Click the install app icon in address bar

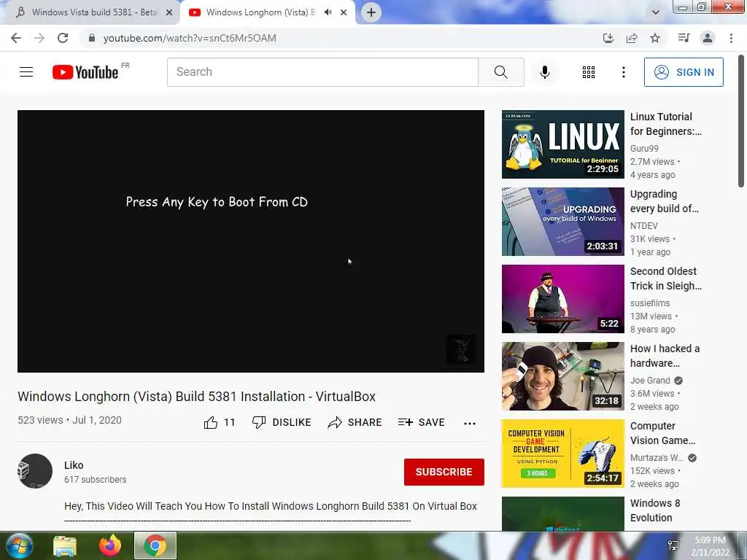(x=608, y=38)
